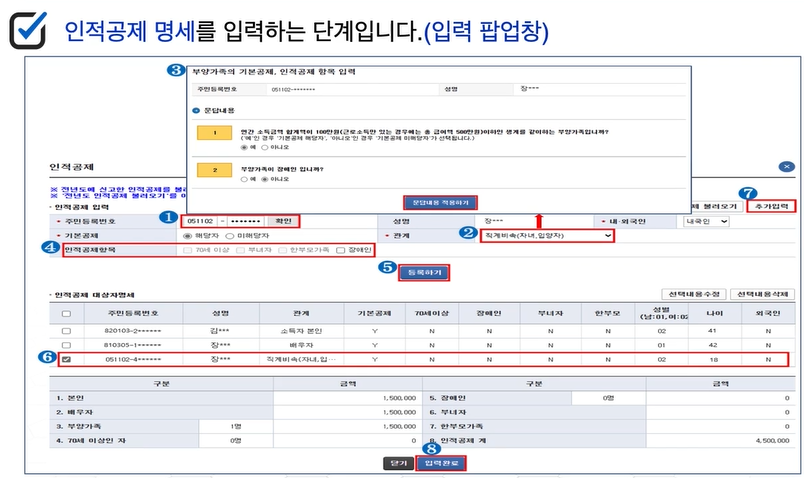Image resolution: width=804 pixels, height=478 pixels.
Task: Click the 소득자 본인 relationship cell
Action: click(x=301, y=331)
